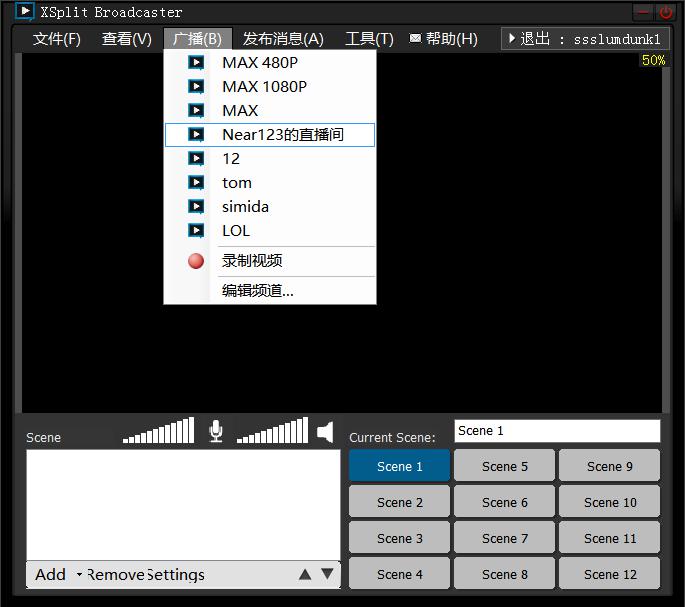
Task: Switch to Scene 12
Action: pyautogui.click(x=609, y=574)
